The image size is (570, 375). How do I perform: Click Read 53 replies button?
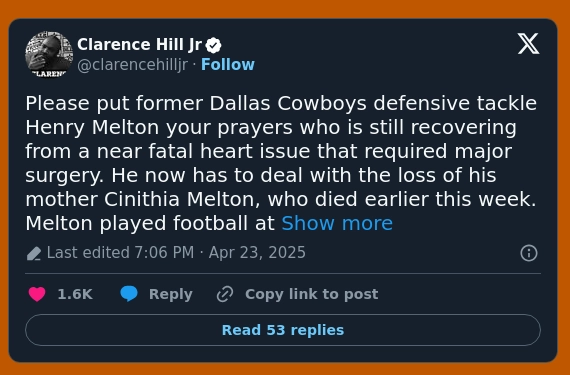[283, 330]
